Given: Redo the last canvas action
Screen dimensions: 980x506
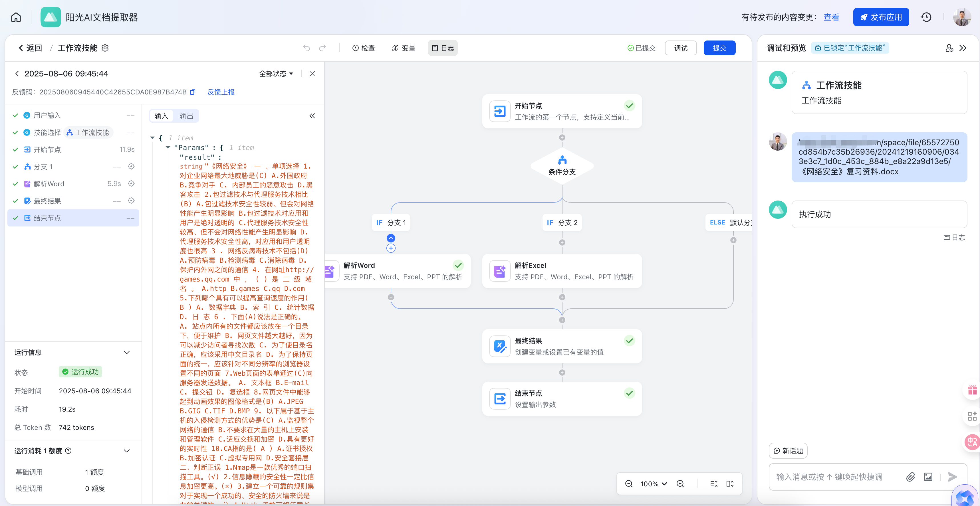Looking at the screenshot, I should click(322, 48).
